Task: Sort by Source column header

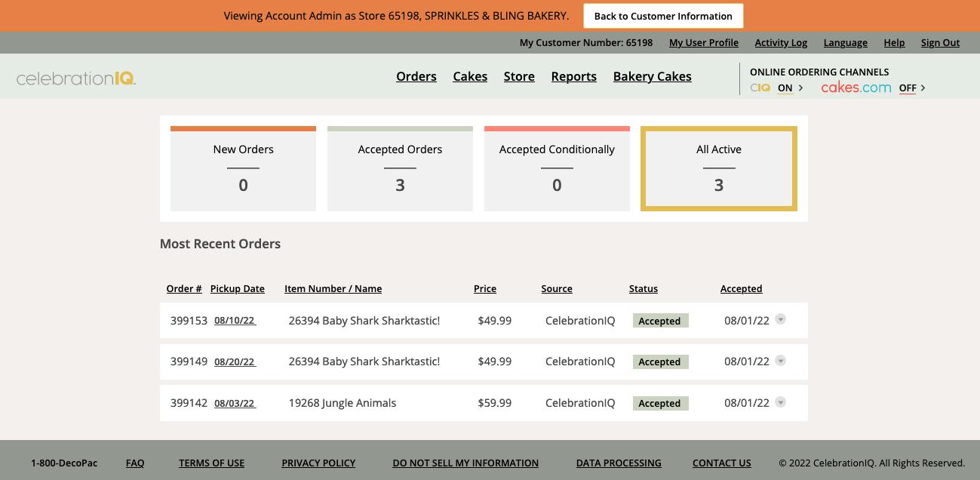Action: tap(557, 288)
